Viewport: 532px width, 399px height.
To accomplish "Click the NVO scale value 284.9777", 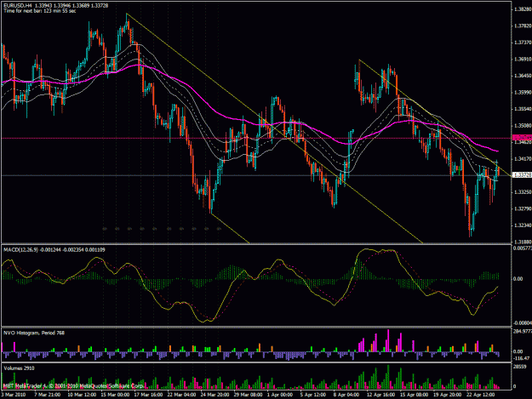I will point(523,331).
